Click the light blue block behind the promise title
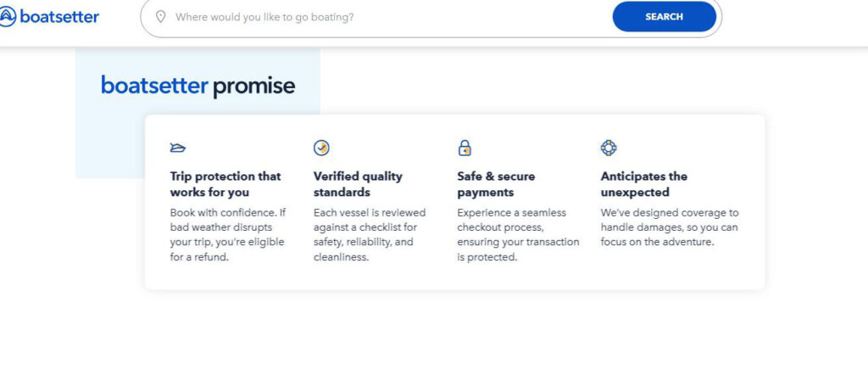Screen dimensions: 868x370 point(110,144)
